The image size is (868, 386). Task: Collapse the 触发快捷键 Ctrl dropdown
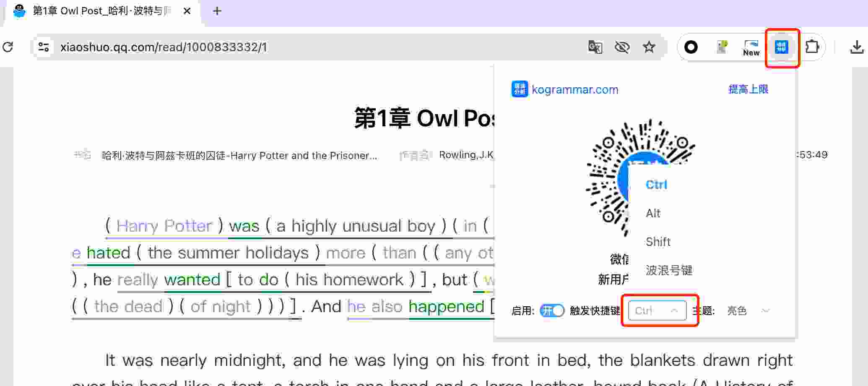point(657,310)
